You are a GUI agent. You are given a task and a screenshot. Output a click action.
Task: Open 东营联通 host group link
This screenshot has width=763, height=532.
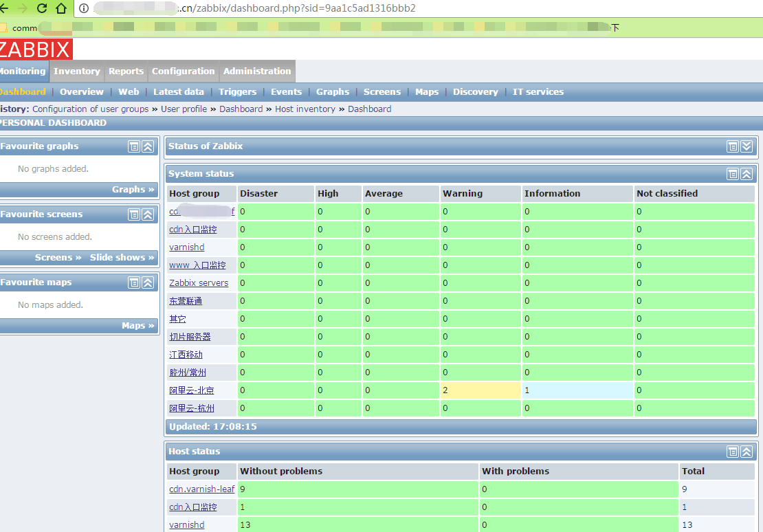coord(186,301)
